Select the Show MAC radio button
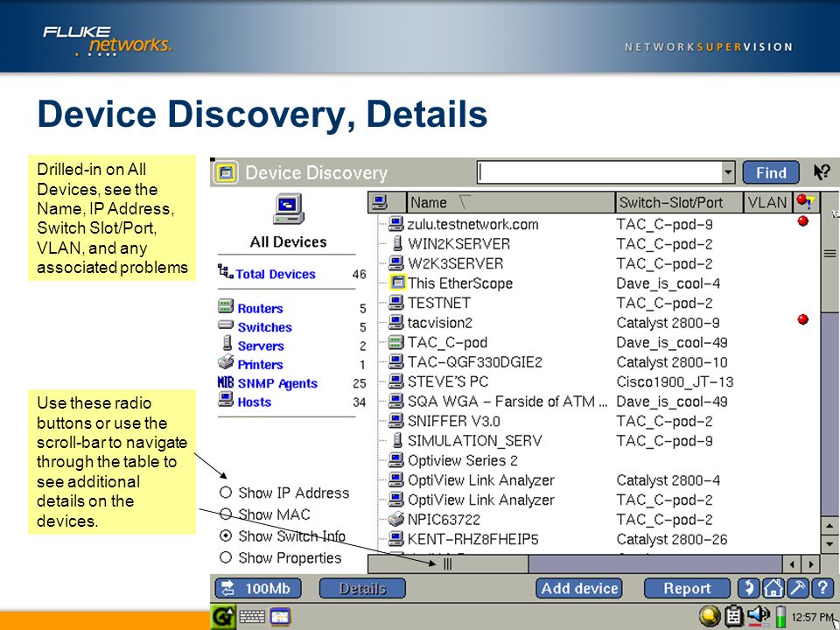This screenshot has height=630, width=840. pyautogui.click(x=226, y=514)
